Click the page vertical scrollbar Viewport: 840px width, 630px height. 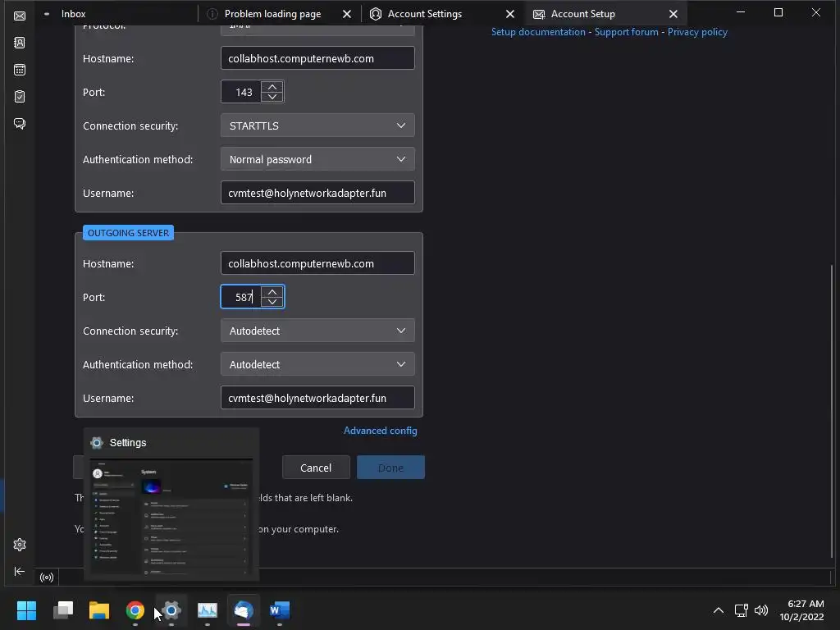(832, 410)
